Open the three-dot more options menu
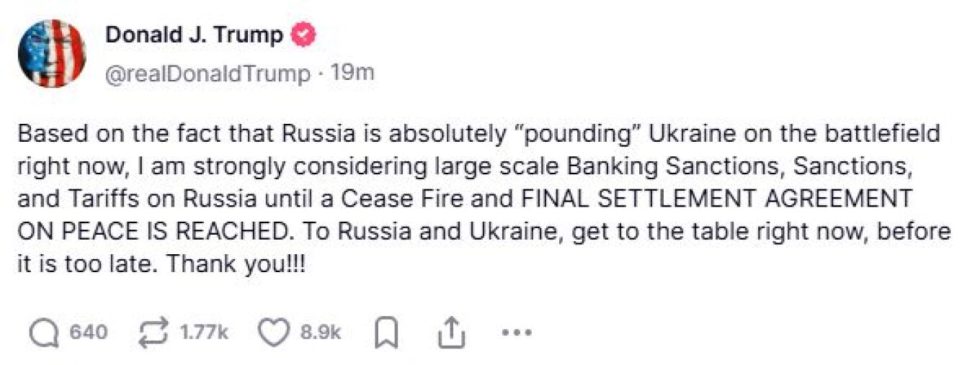The image size is (980, 365). (515, 333)
